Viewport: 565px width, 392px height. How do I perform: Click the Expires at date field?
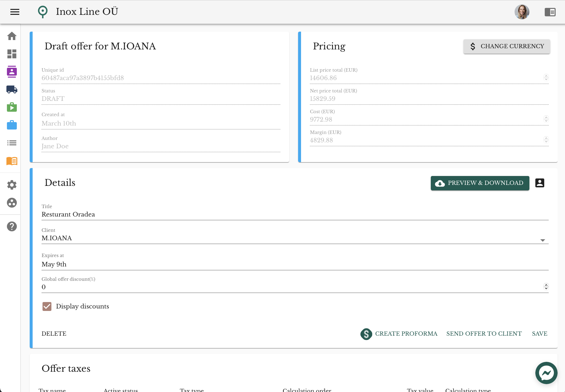[x=295, y=264]
